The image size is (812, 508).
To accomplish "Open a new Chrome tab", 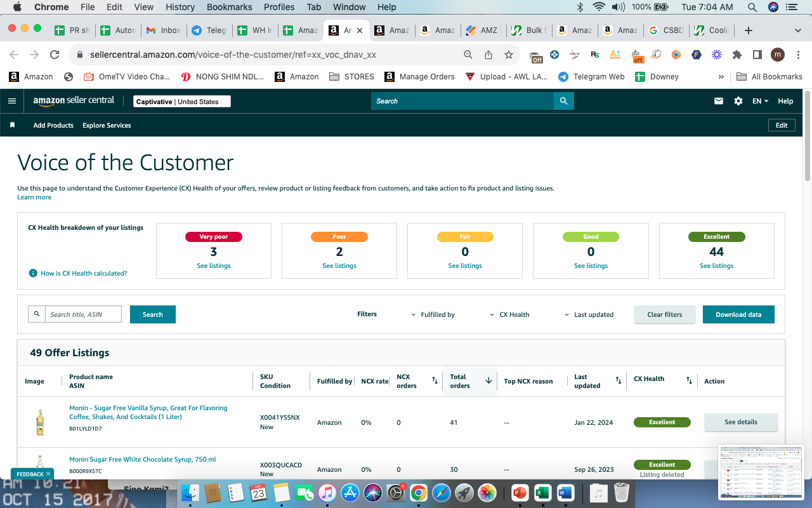I will [749, 30].
